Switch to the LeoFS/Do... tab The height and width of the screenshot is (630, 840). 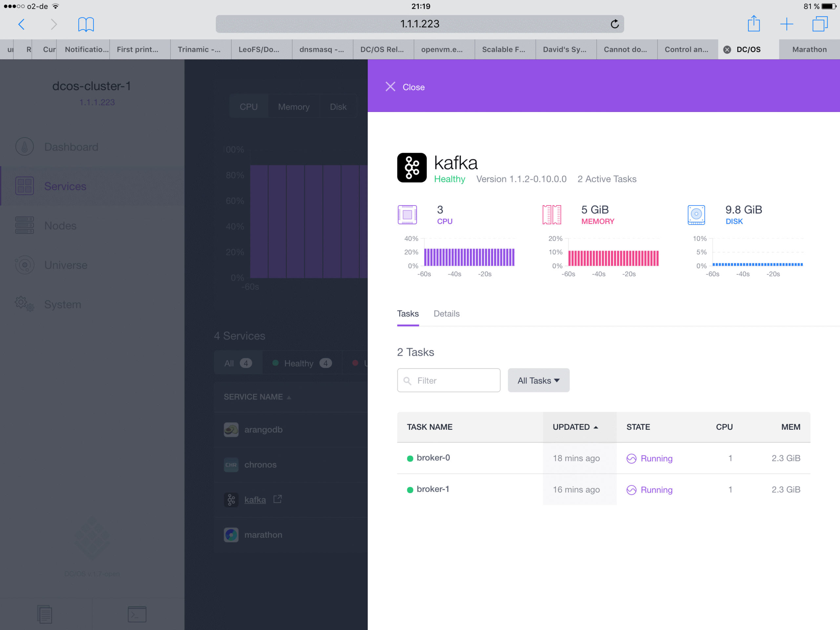click(262, 49)
